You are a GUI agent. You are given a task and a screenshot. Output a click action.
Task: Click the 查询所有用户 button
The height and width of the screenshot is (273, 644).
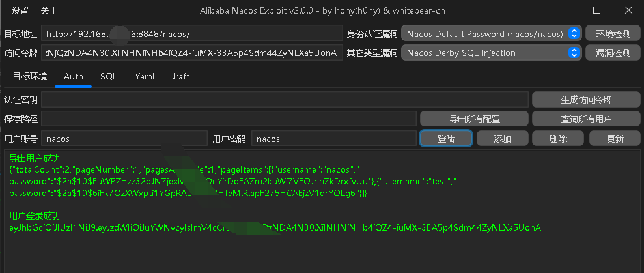click(586, 119)
